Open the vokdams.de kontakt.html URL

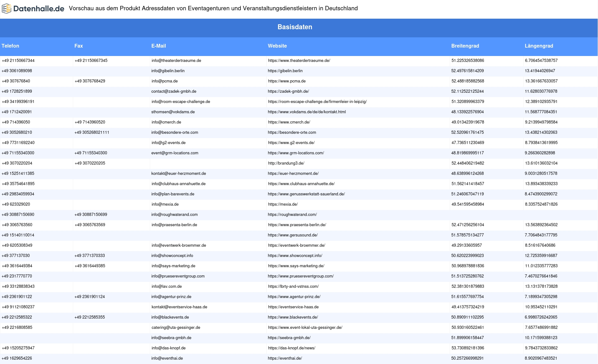(x=307, y=112)
